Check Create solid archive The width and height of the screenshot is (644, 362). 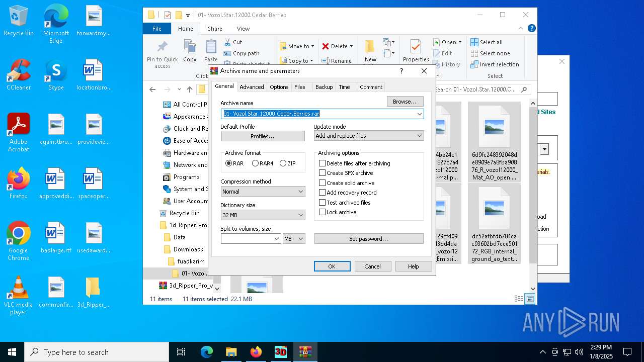coord(347,183)
